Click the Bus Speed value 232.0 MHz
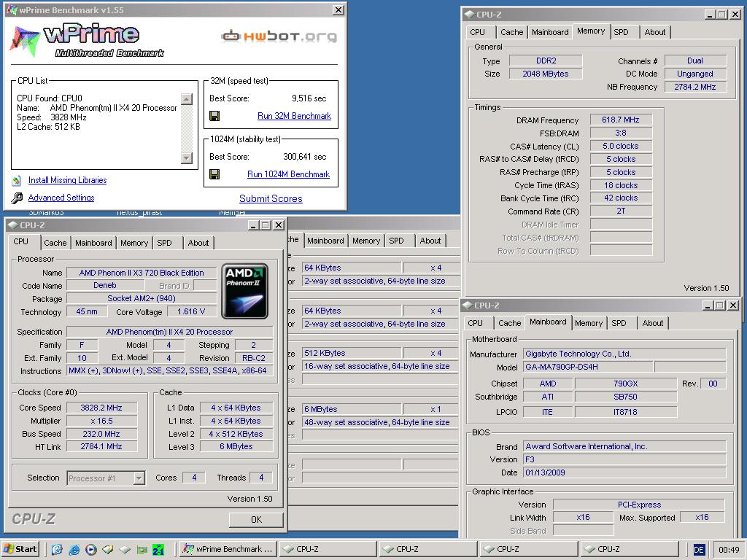The height and width of the screenshot is (560, 747). click(101, 434)
